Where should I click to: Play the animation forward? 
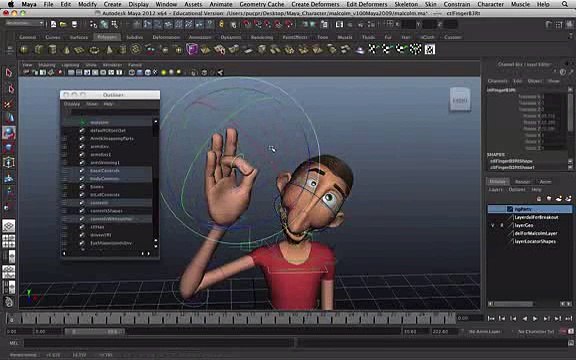(535, 318)
